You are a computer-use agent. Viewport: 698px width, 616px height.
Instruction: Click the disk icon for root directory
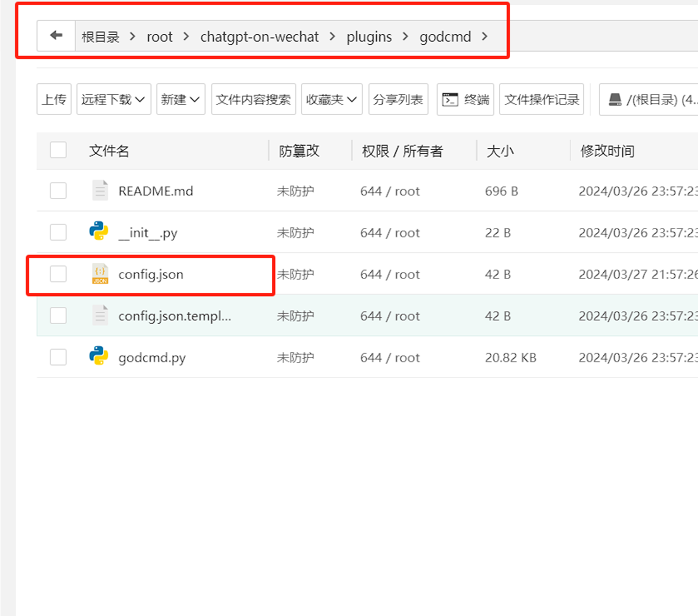click(615, 99)
